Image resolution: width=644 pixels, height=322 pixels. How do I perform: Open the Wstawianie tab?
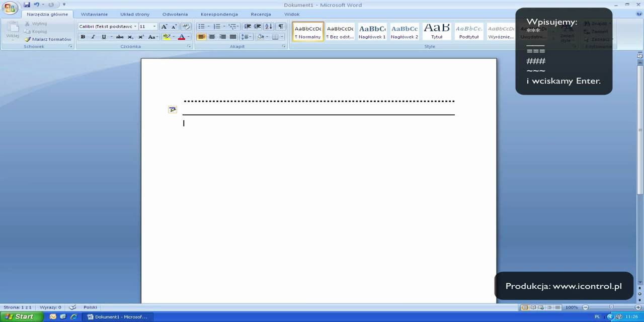[x=94, y=14]
